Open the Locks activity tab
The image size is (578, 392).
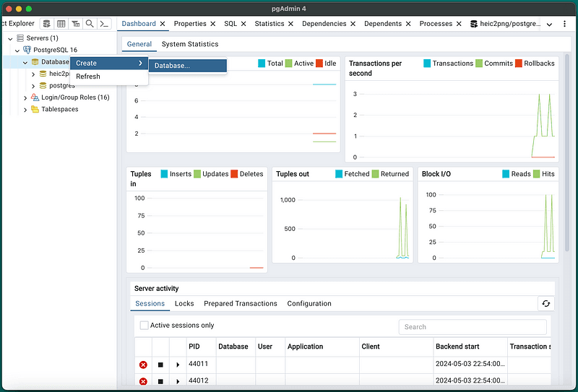pos(184,304)
